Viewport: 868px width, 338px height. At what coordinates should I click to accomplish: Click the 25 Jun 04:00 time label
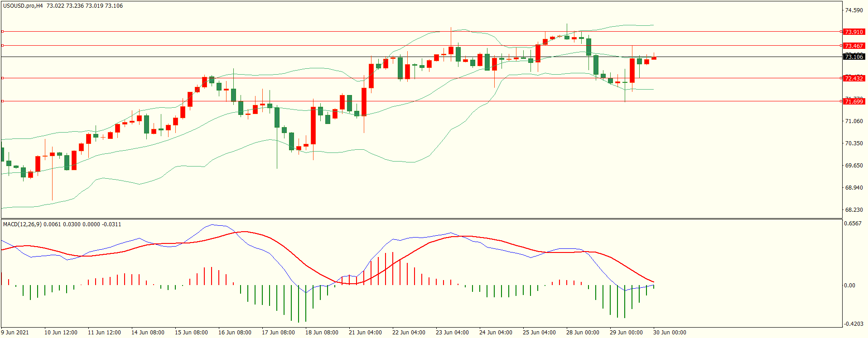coord(539,333)
